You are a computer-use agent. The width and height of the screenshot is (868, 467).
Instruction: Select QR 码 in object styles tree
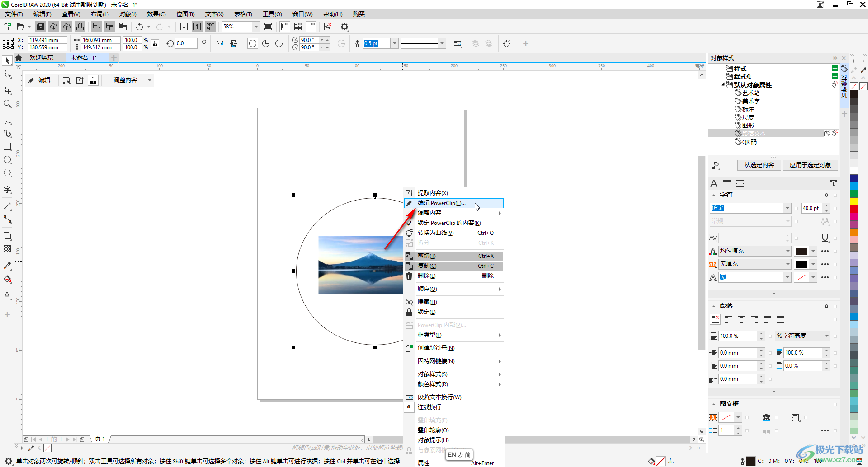tap(749, 142)
